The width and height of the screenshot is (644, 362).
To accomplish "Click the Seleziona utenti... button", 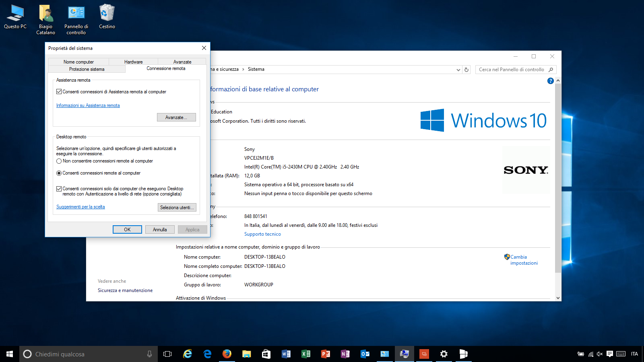I will (177, 208).
